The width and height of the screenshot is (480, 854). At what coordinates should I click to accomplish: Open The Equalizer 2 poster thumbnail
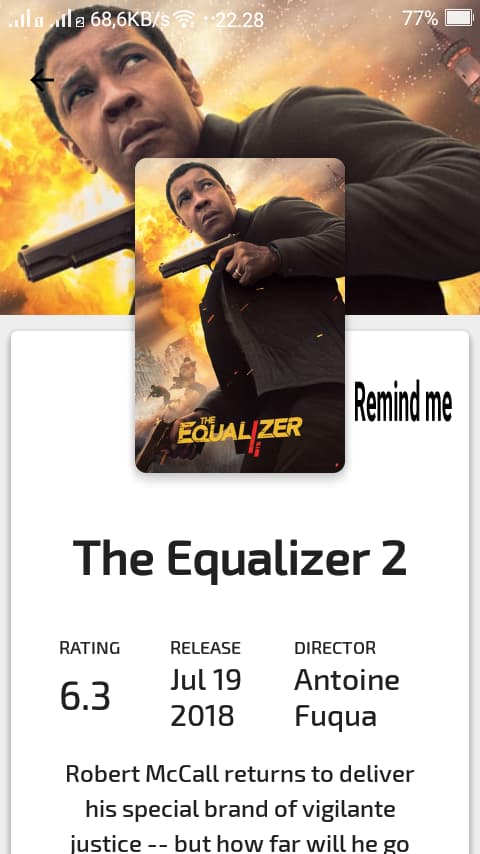[x=240, y=315]
